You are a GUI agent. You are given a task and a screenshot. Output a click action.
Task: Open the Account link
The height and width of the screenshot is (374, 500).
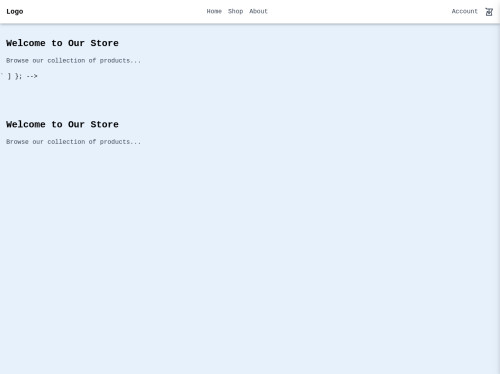[x=465, y=11]
